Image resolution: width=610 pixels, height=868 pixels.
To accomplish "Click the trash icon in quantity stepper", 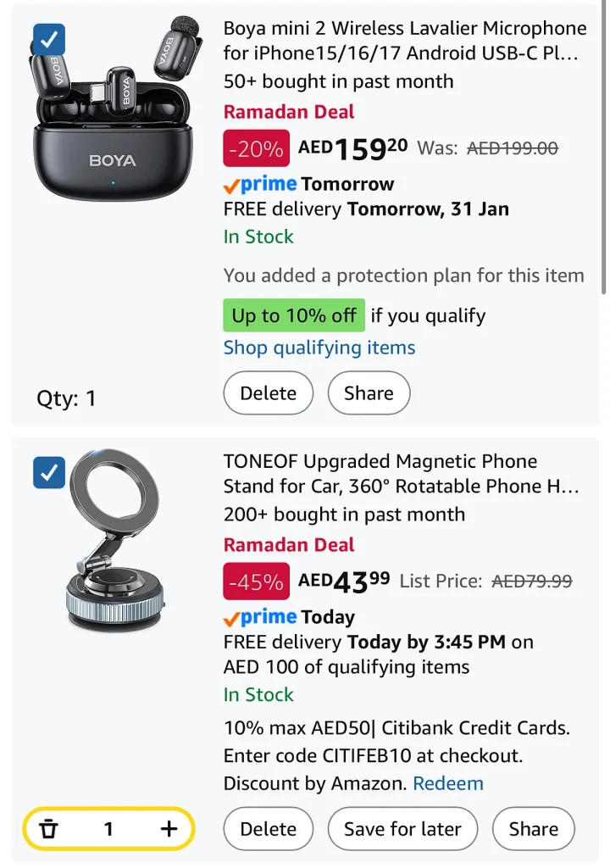I will (49, 829).
